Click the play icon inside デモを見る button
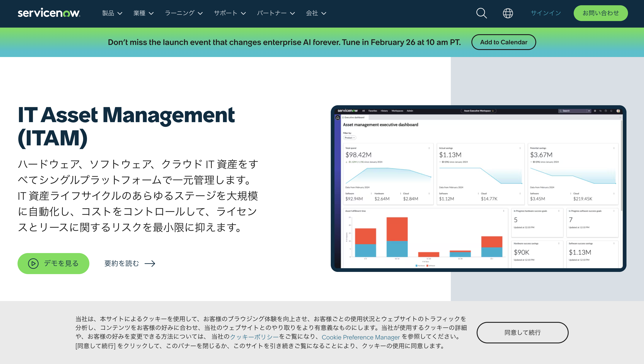The width and height of the screenshot is (644, 364). click(x=33, y=263)
